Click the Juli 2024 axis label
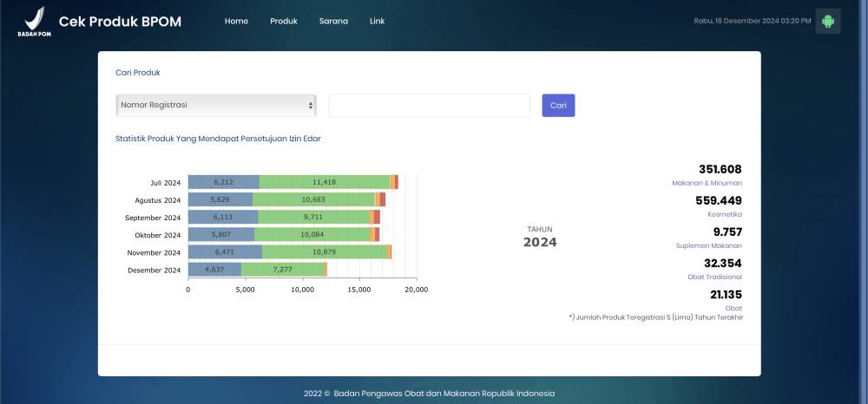 click(x=166, y=182)
